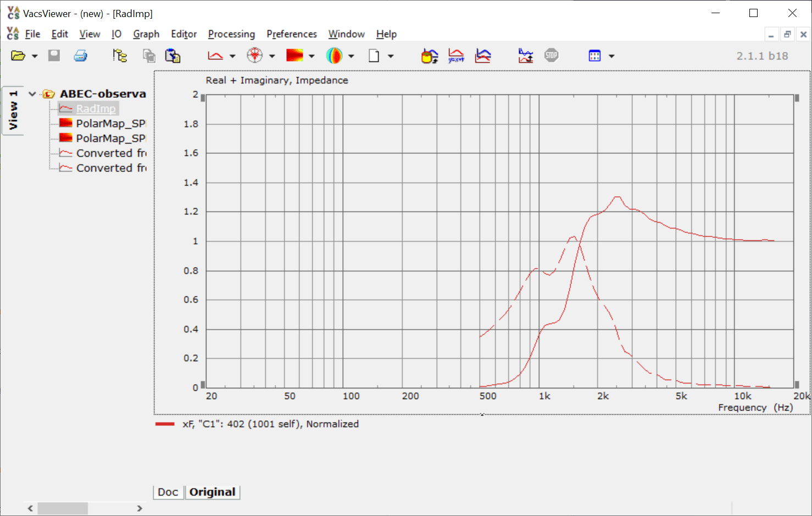Open the line graph dropdown arrow

(x=232, y=56)
